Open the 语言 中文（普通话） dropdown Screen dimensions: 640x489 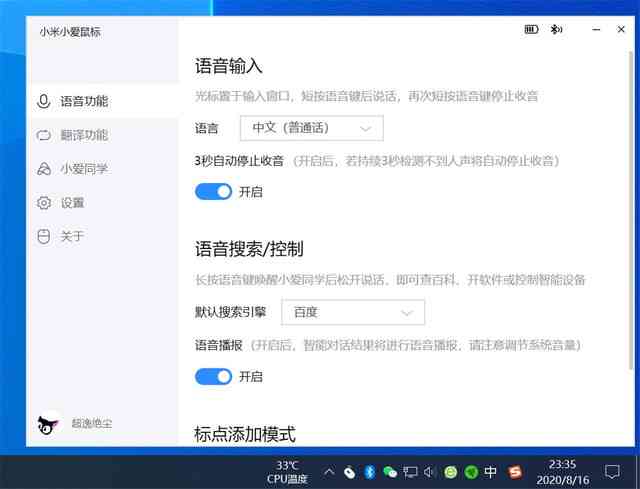click(311, 128)
